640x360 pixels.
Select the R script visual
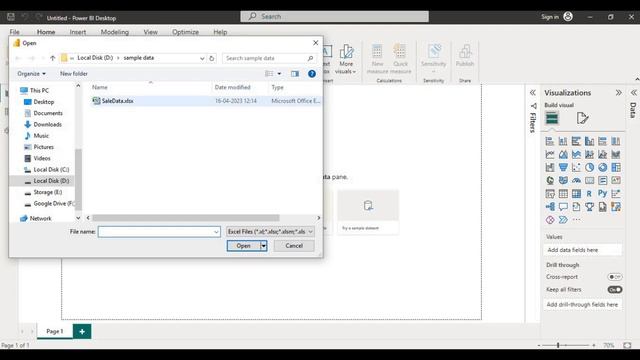589,193
